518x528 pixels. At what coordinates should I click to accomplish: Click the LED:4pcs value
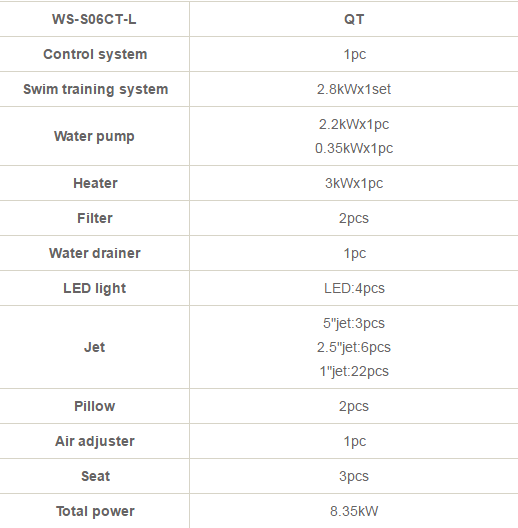point(354,288)
